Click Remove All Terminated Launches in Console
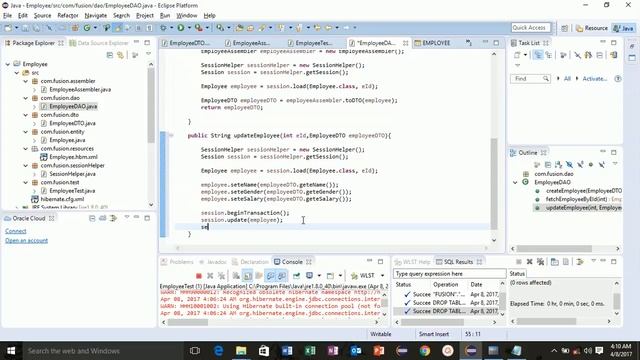The height and width of the screenshot is (360, 640). point(221,276)
